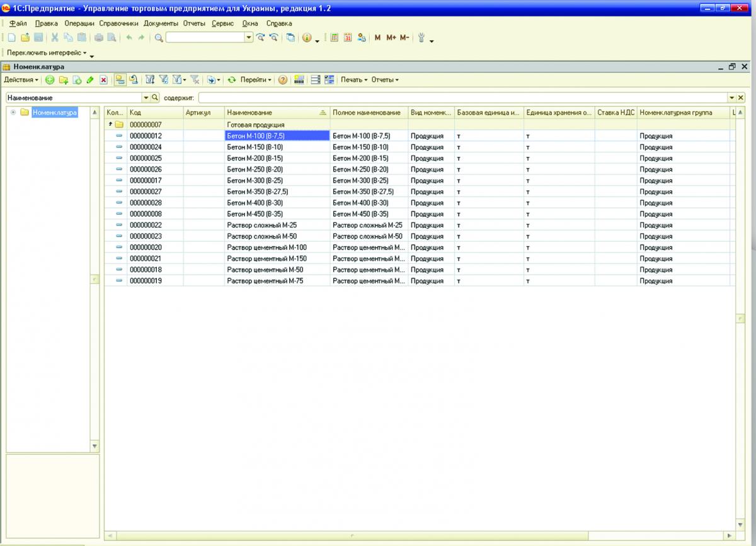Screen dimensions: 756x546
Task: Select the Готовая продукция folder row
Action: (419, 125)
